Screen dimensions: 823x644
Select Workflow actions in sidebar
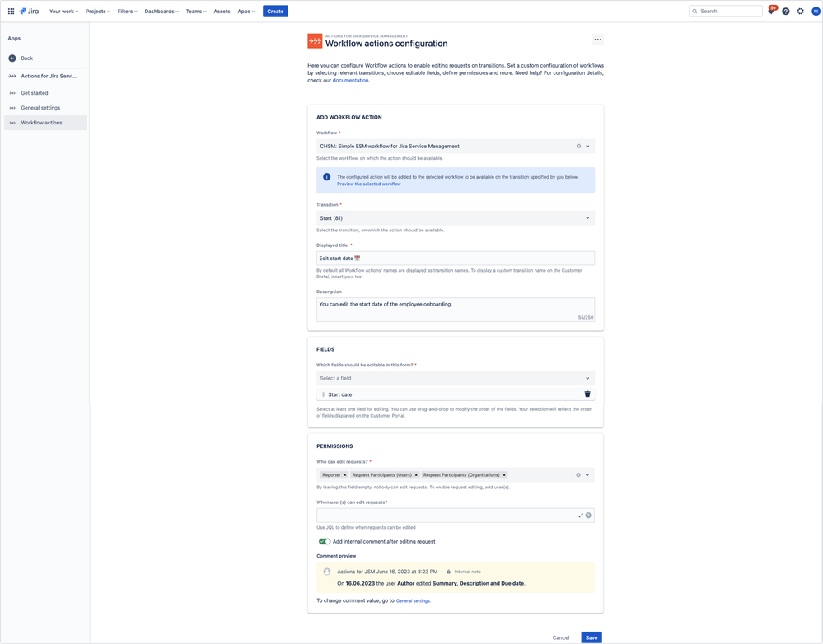[x=45, y=123]
